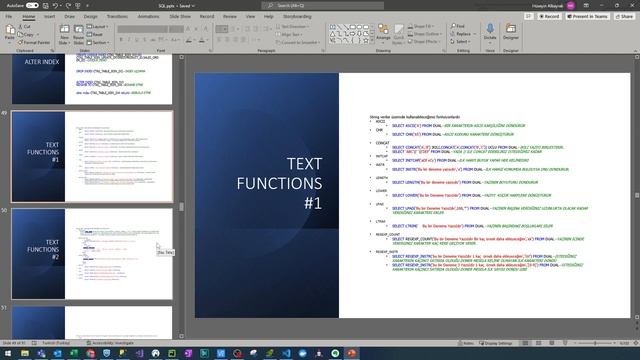Click the Record button at top right

tap(549, 16)
